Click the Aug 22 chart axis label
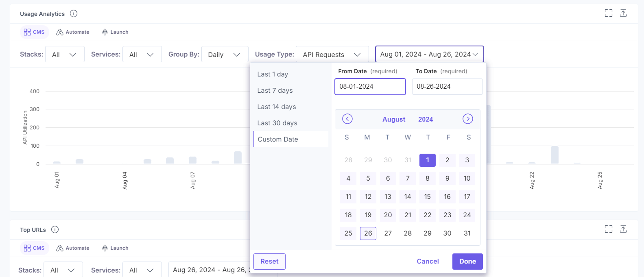The width and height of the screenshot is (644, 277). pyautogui.click(x=532, y=180)
